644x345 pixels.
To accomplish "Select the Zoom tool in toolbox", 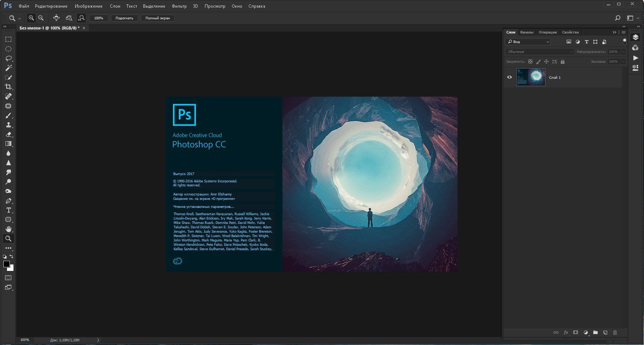I will click(8, 239).
